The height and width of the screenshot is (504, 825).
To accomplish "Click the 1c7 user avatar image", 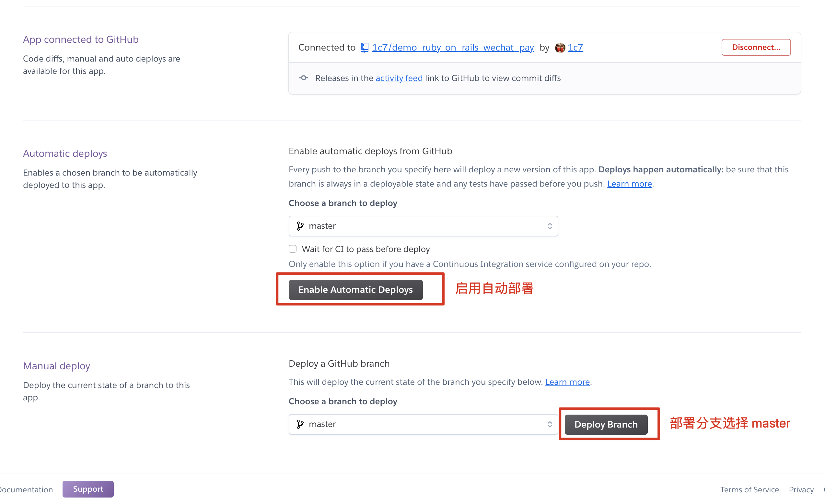I will coord(560,48).
